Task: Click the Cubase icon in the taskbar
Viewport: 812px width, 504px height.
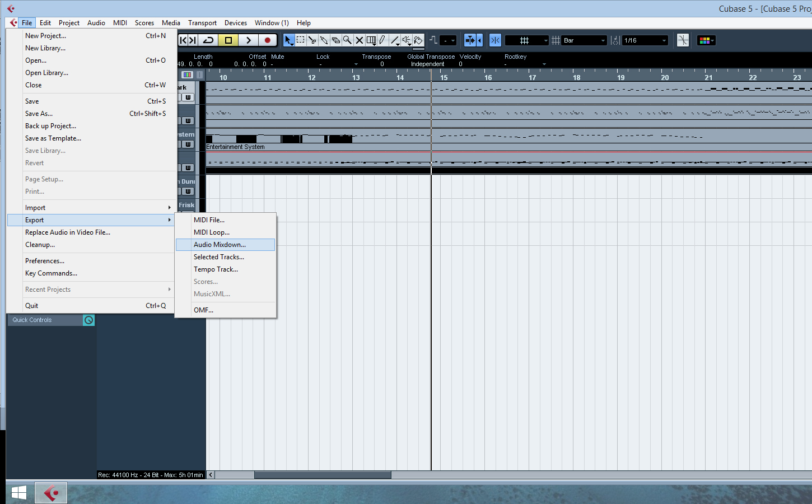Action: 51,493
